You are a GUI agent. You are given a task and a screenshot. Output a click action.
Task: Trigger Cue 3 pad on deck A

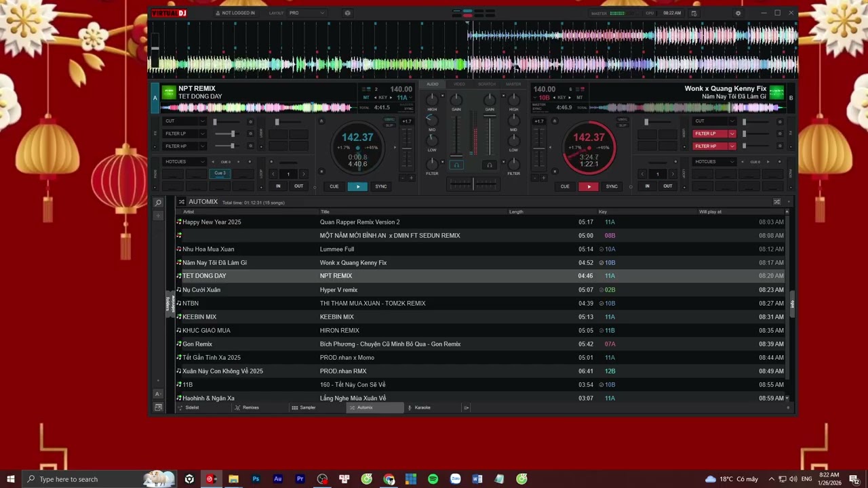click(220, 174)
